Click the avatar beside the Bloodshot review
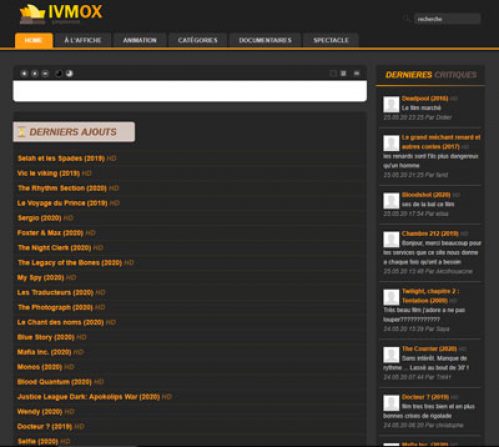Viewport: 499px width, 447px height. (x=391, y=201)
